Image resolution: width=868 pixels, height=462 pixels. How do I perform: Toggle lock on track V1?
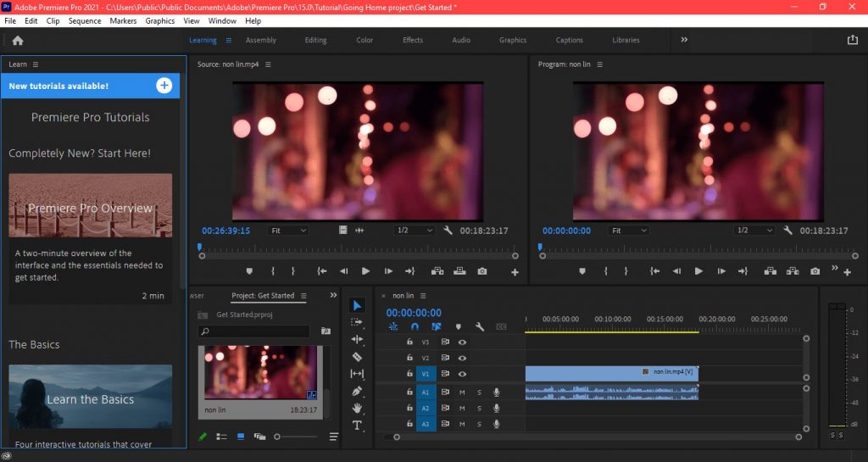pyautogui.click(x=409, y=374)
